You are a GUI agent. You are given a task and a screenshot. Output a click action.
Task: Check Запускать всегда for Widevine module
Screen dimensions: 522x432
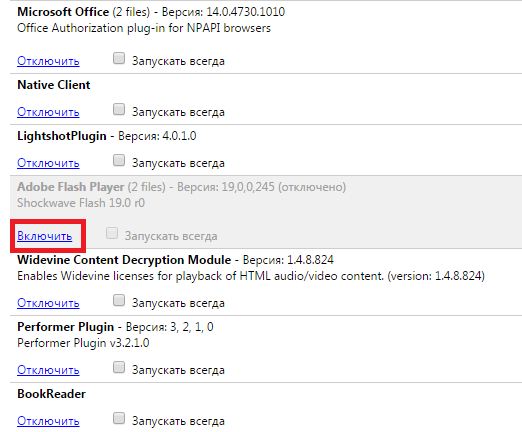point(119,300)
